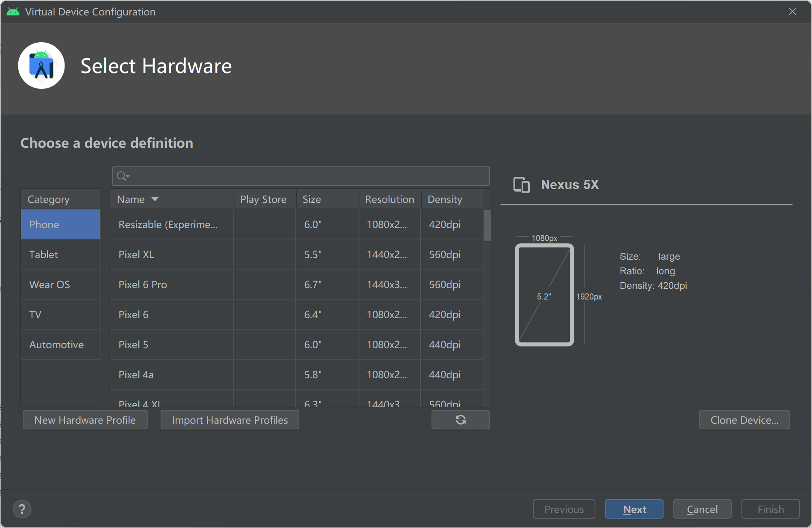Image resolution: width=812 pixels, height=528 pixels.
Task: Click the New Hardware Profile button
Action: pyautogui.click(x=85, y=420)
